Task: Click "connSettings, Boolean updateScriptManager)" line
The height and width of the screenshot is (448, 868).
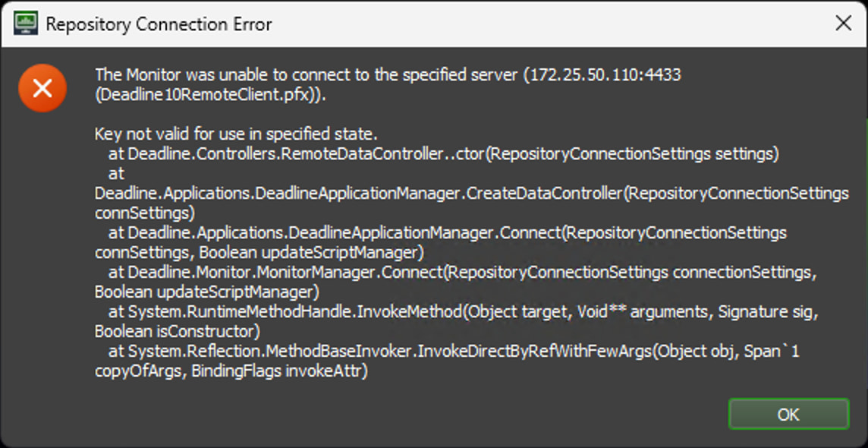Action: 259,252
